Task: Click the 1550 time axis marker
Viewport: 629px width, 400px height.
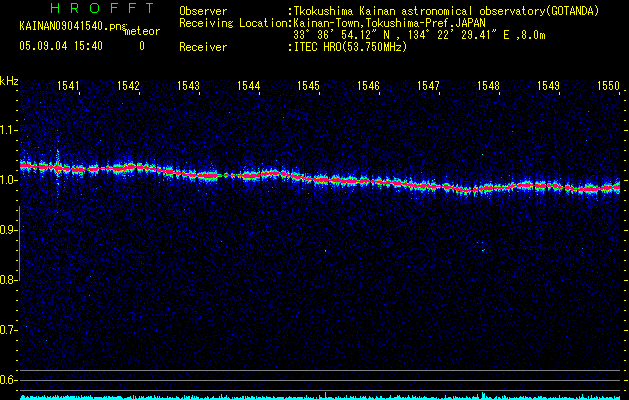Action: coord(609,85)
